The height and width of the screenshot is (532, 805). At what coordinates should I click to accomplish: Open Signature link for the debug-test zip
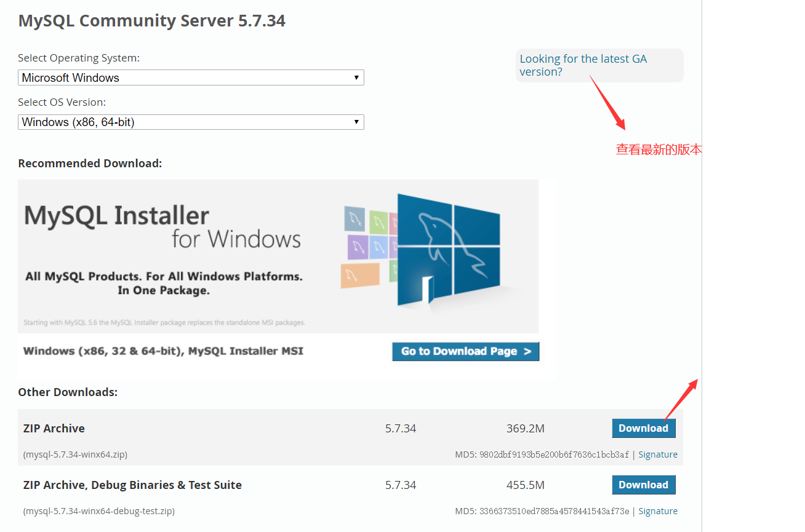click(x=658, y=511)
